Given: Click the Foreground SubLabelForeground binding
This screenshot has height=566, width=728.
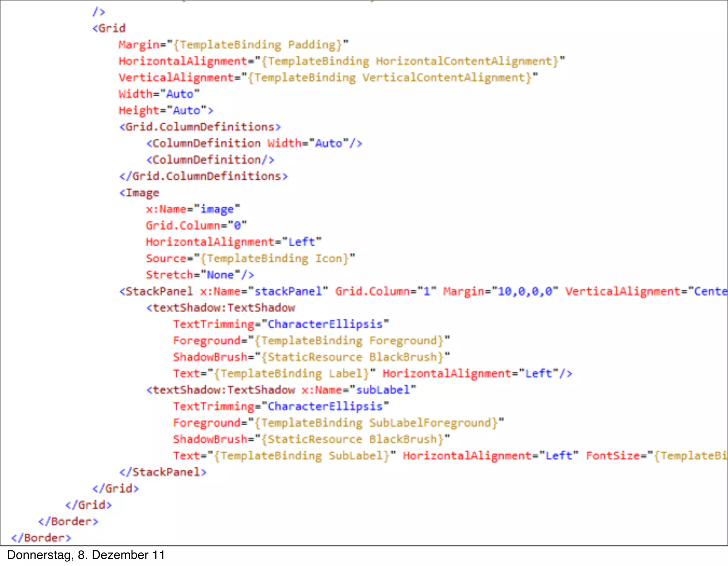Looking at the screenshot, I should click(x=338, y=423).
